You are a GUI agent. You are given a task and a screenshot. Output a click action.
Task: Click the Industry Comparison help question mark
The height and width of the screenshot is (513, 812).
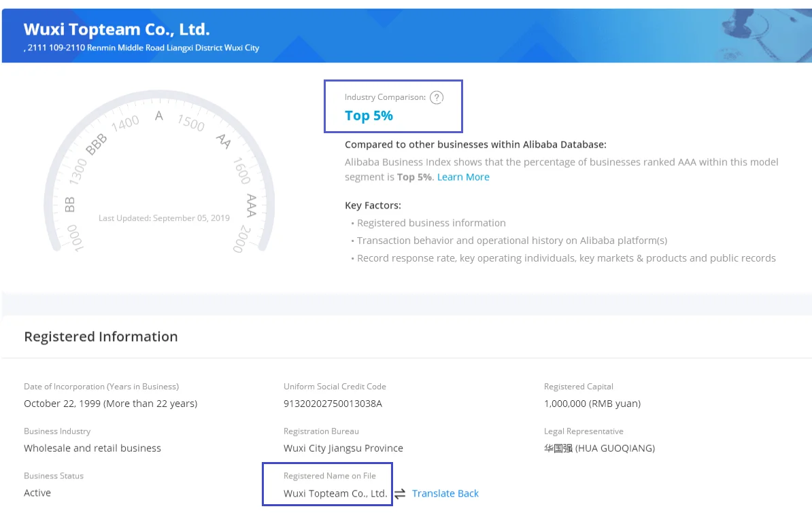click(x=437, y=97)
